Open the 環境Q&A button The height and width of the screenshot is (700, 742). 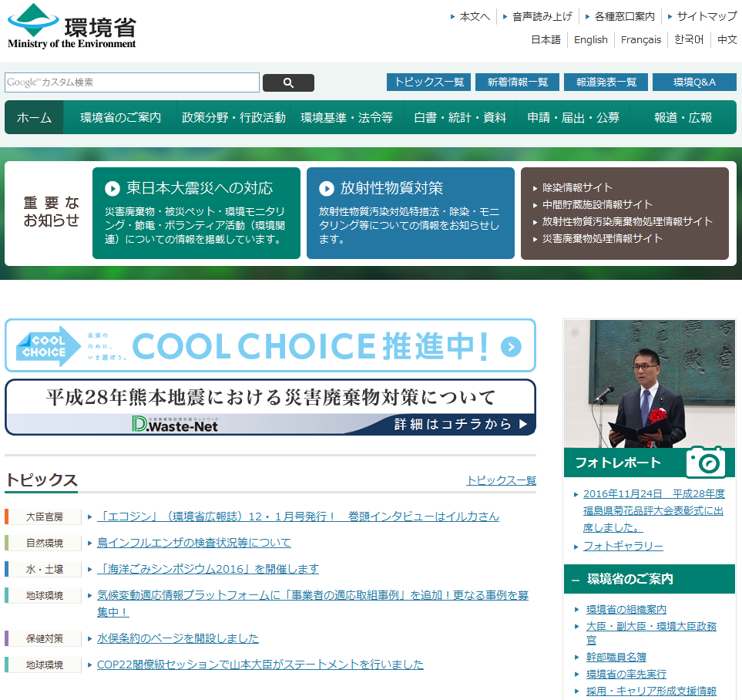pos(693,82)
